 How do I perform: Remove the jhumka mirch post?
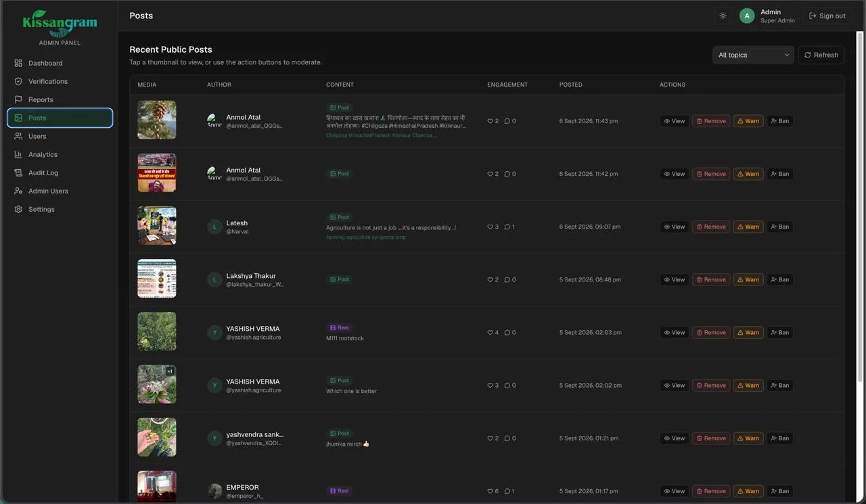click(711, 438)
